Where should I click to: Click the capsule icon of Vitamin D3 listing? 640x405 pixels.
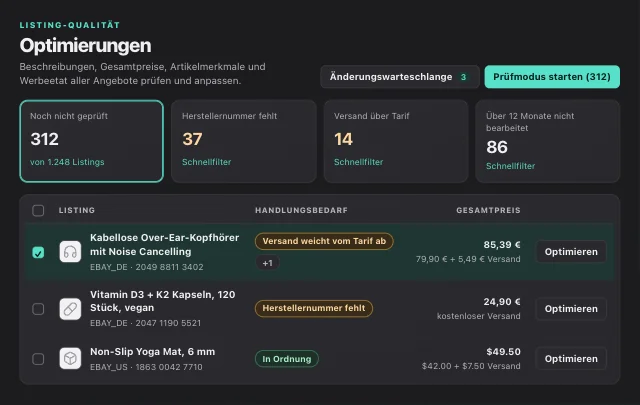(70, 309)
